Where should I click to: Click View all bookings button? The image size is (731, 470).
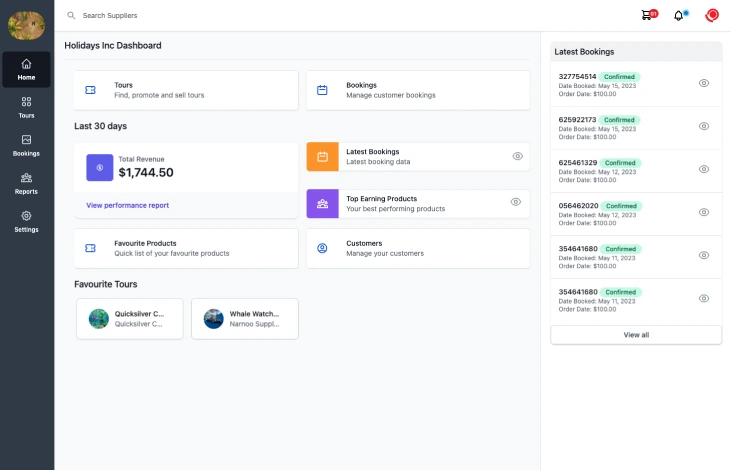636,335
